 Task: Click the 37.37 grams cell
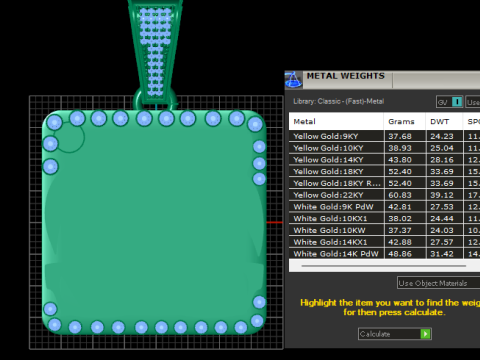(405, 230)
